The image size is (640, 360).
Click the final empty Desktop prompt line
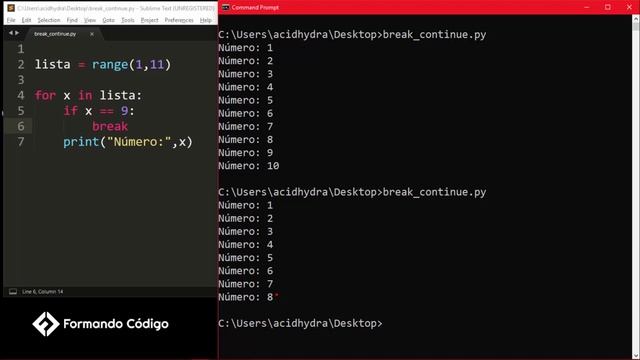tap(300, 323)
